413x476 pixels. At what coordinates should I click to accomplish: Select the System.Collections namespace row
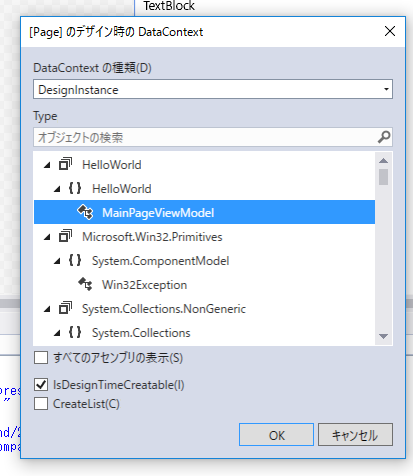(204, 333)
